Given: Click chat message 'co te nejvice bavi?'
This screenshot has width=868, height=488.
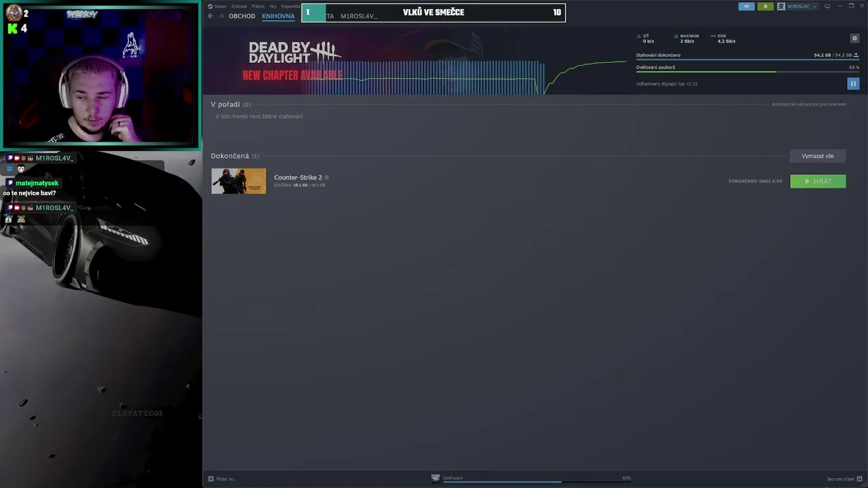Looking at the screenshot, I should point(29,193).
